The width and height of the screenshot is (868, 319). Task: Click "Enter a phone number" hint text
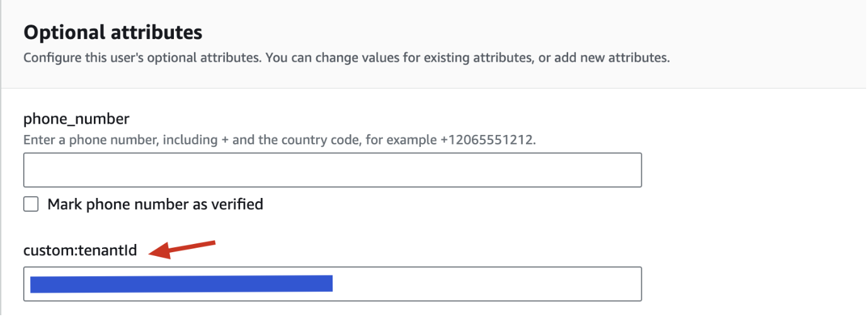point(91,140)
